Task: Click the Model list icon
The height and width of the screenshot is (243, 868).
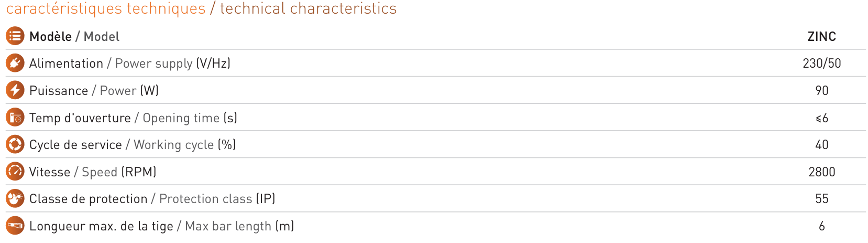Action: click(15, 36)
